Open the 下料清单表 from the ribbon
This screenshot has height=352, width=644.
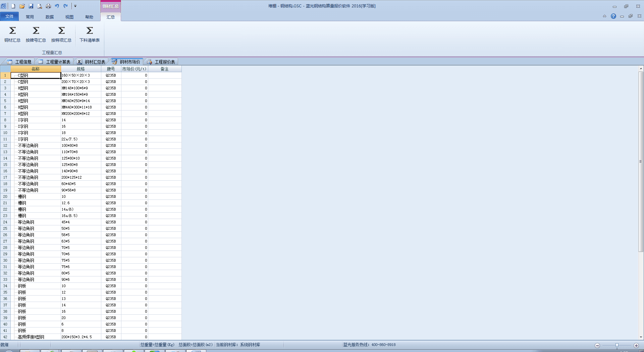click(90, 34)
